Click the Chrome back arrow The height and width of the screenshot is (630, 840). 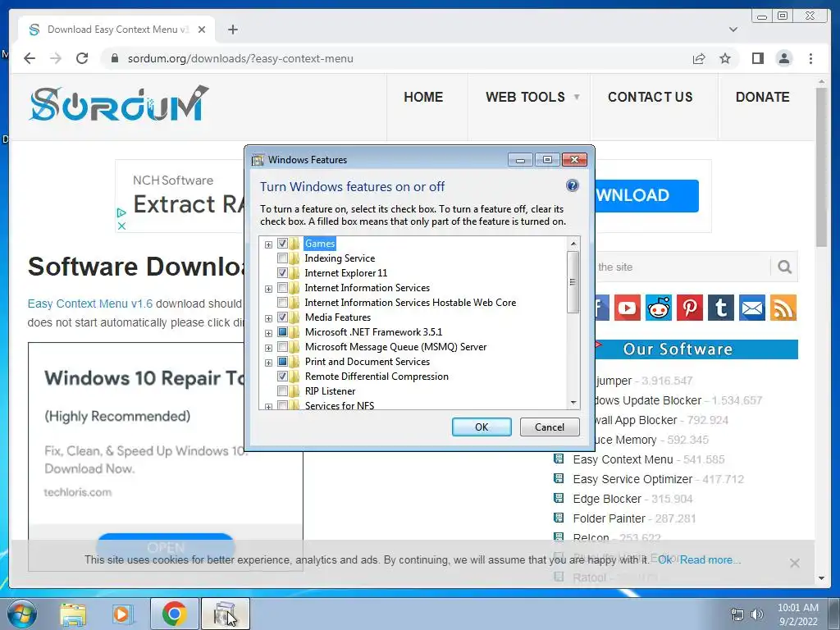pyautogui.click(x=30, y=58)
